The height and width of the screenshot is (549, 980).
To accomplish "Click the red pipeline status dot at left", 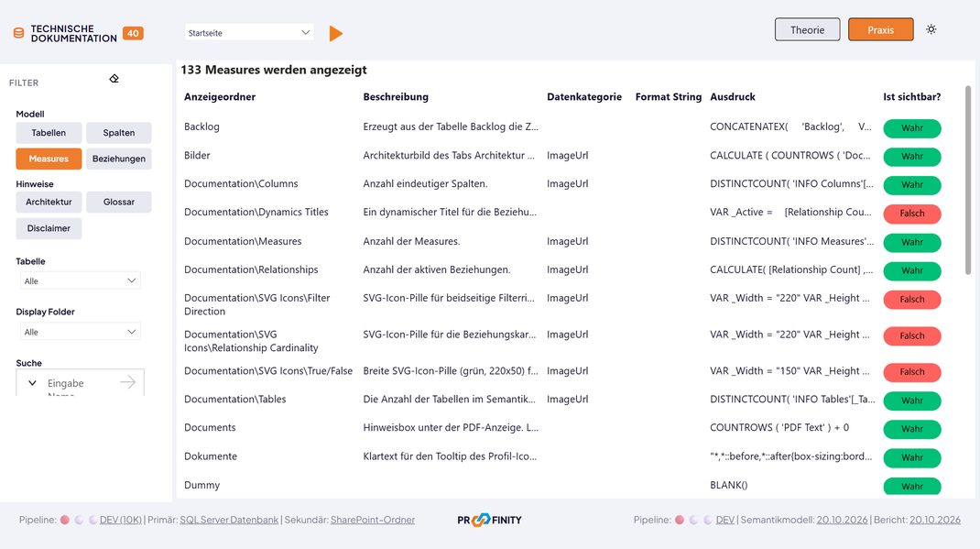I will pyautogui.click(x=64, y=520).
